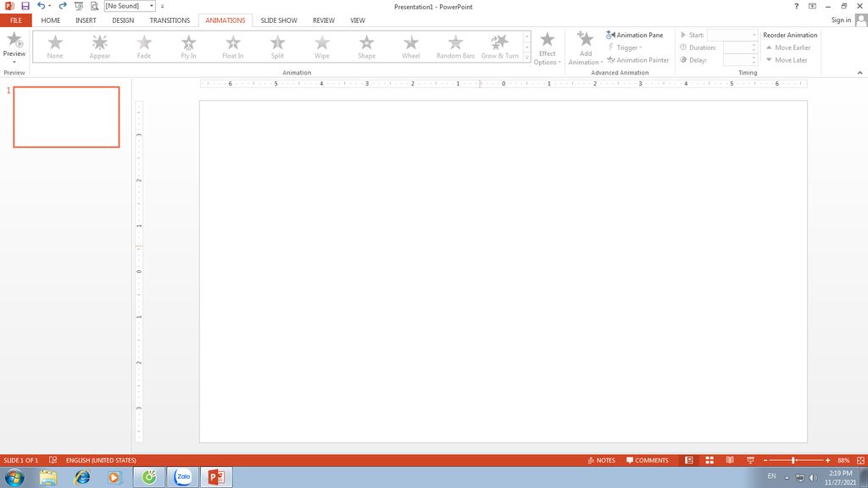Open Windows Start menu
This screenshot has height=488, width=868.
(14, 477)
